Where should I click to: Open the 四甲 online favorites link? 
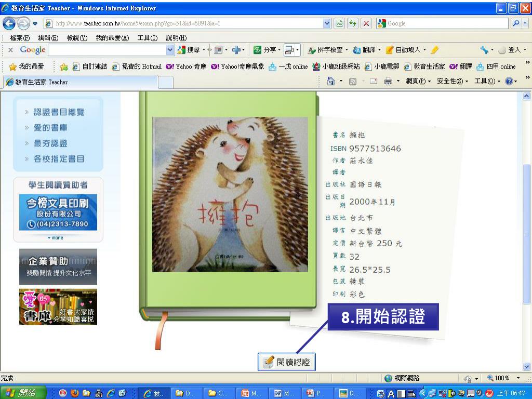pyautogui.click(x=496, y=66)
